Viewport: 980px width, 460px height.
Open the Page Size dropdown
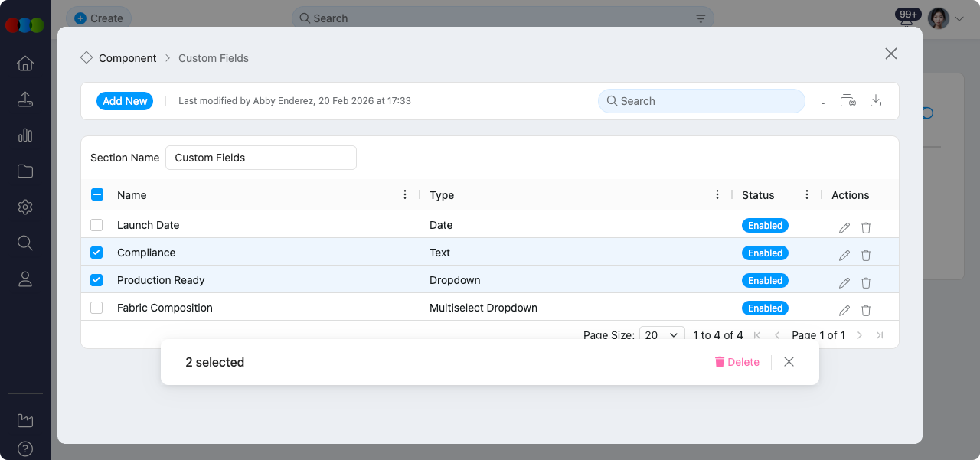point(661,334)
